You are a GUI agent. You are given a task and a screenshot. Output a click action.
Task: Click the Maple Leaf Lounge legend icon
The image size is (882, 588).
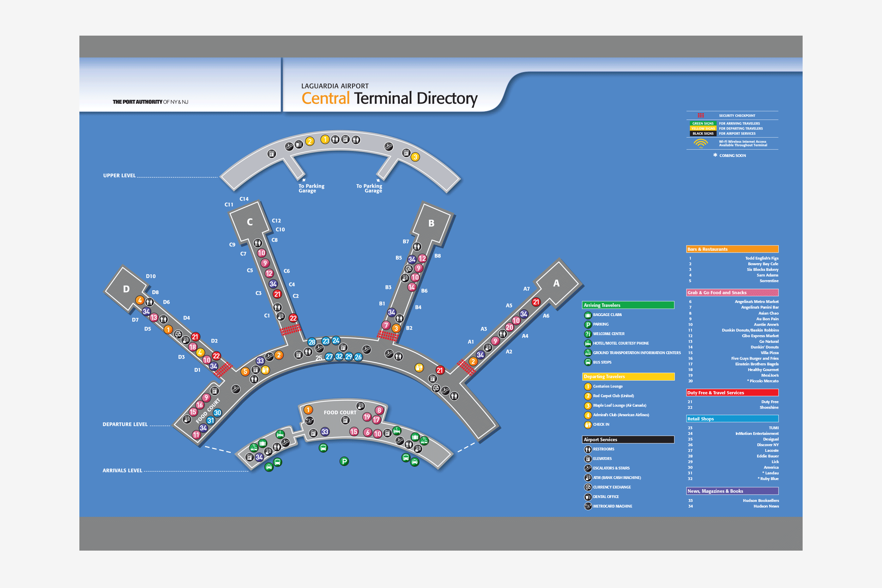(x=588, y=405)
